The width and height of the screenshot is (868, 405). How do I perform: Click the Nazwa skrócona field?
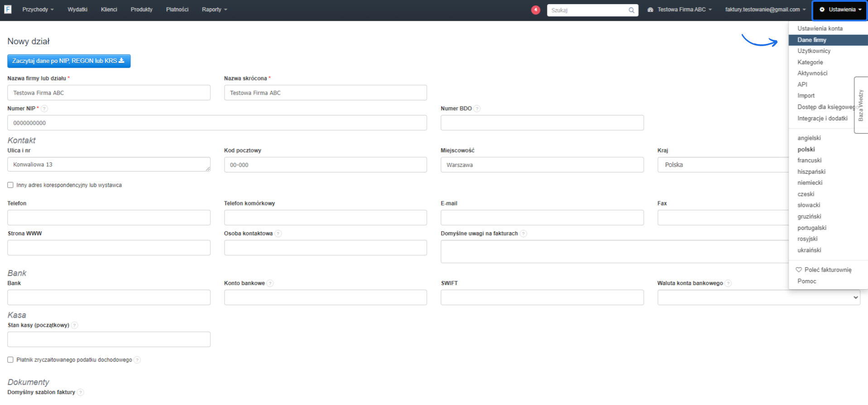[325, 93]
